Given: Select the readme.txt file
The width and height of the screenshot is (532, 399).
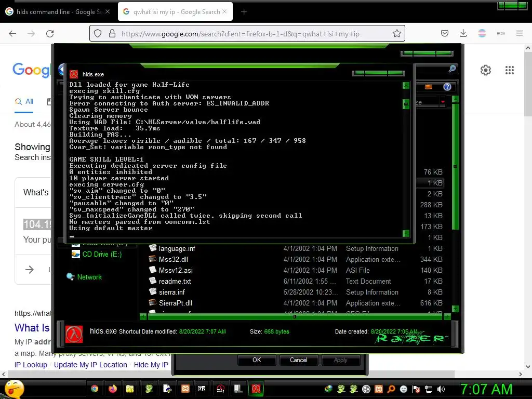Looking at the screenshot, I should pos(175,281).
